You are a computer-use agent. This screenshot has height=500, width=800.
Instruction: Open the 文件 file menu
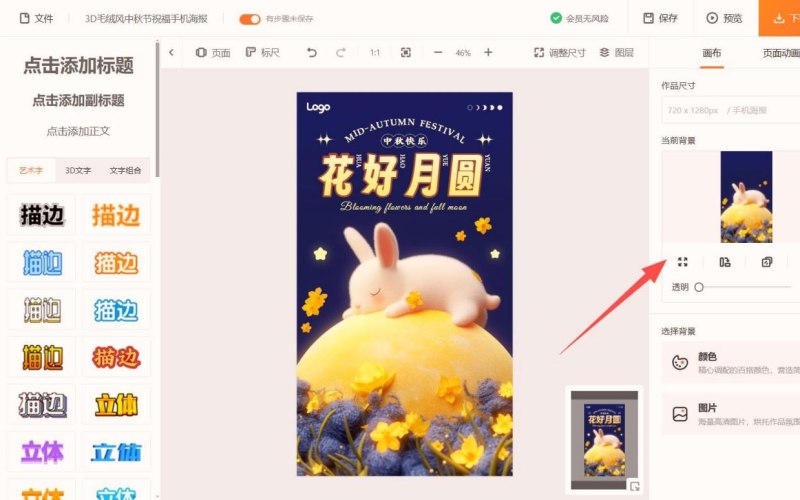point(36,18)
